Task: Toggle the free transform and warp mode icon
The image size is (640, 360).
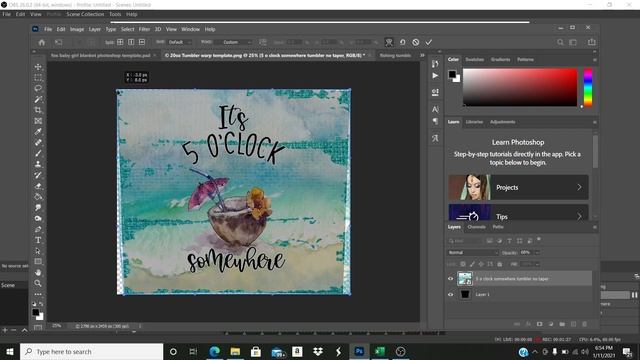Action: pos(389,42)
